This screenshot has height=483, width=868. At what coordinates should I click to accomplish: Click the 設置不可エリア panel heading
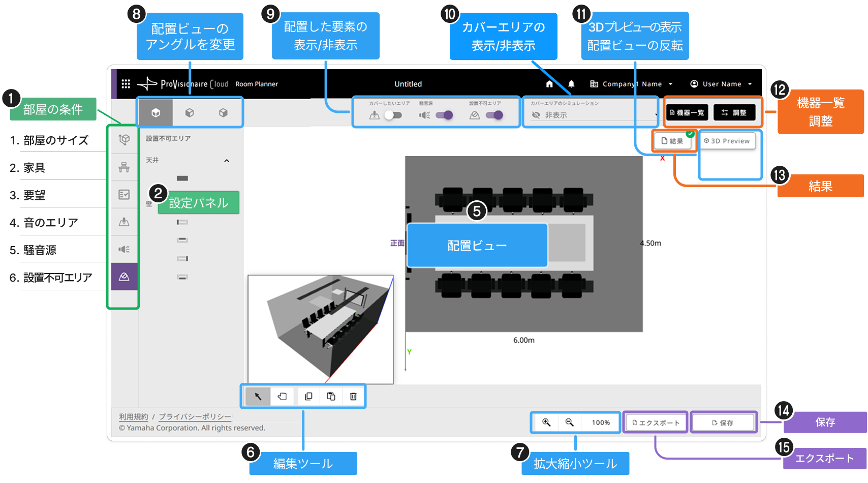[168, 138]
